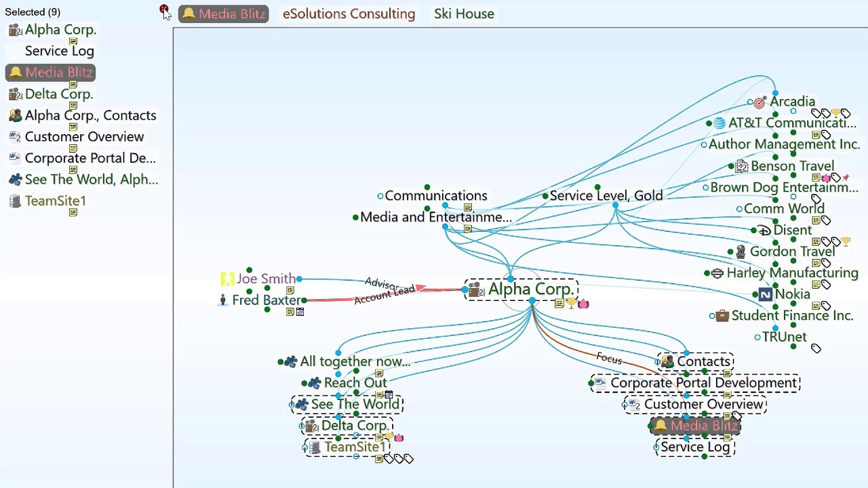Switch to the eSolutions Consulting pin
The width and height of the screenshot is (868, 488).
tap(349, 14)
